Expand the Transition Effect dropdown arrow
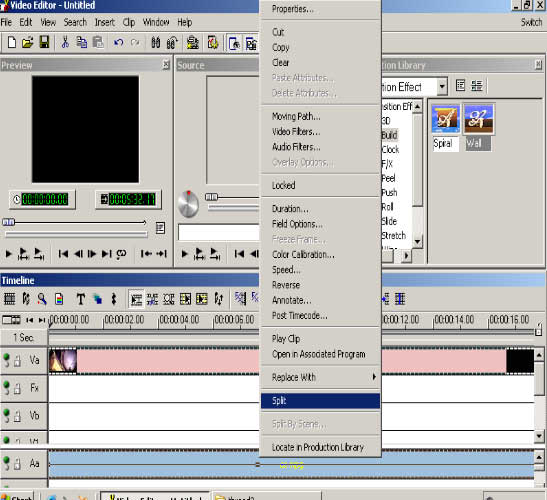Screen dimensions: 547x500 pyautogui.click(x=442, y=86)
